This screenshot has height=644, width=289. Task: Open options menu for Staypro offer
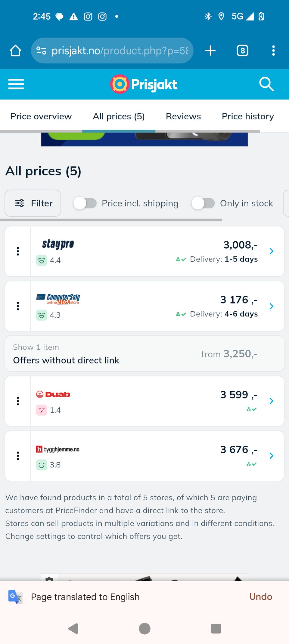tap(18, 251)
